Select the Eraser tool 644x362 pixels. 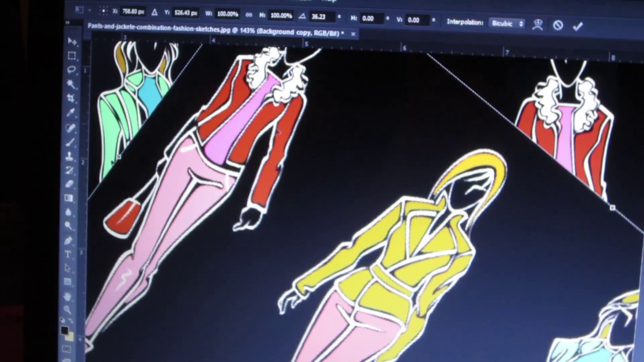(69, 184)
